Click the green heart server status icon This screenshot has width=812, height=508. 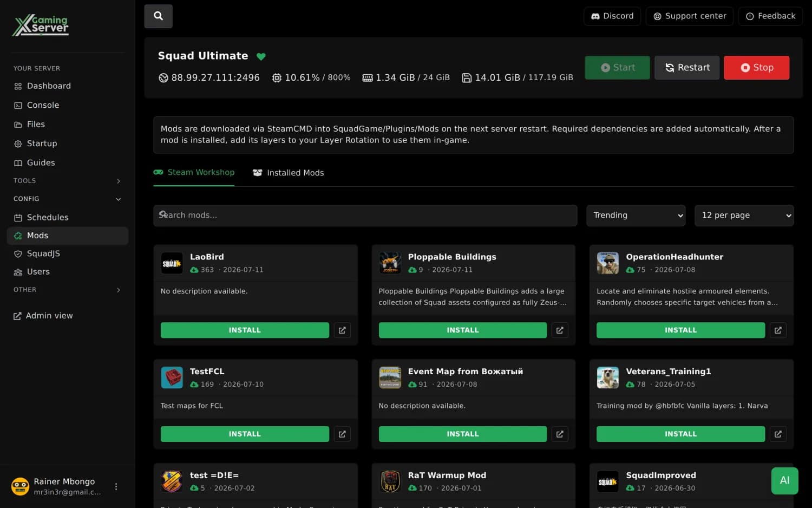261,56
